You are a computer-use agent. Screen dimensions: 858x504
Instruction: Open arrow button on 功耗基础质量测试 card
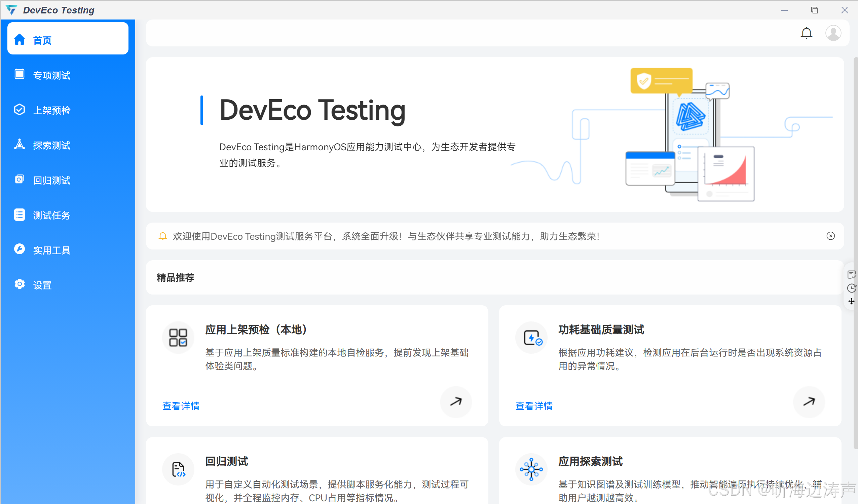coord(809,402)
